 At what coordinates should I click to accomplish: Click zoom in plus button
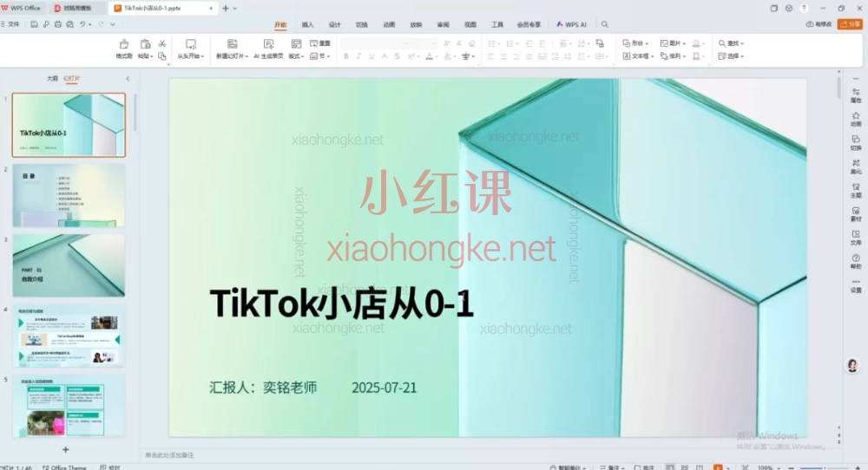858,467
